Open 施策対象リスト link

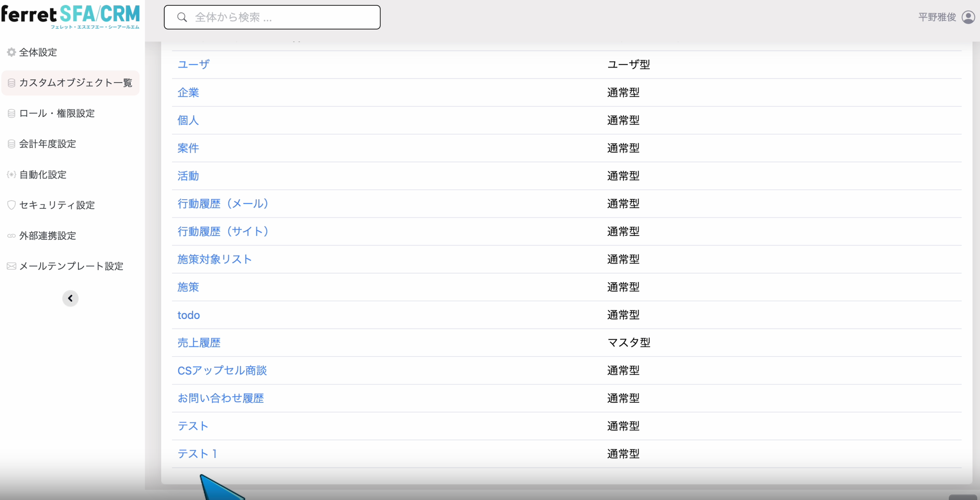[x=214, y=259]
